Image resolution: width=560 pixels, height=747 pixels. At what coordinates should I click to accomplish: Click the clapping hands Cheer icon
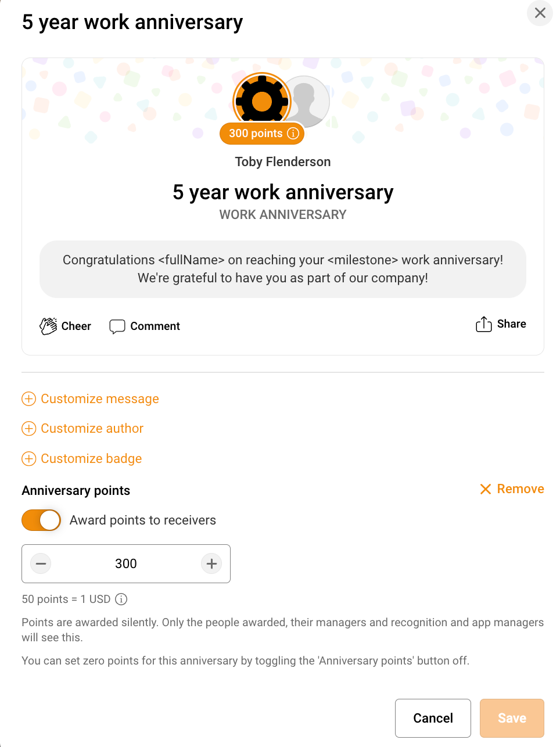click(x=48, y=326)
